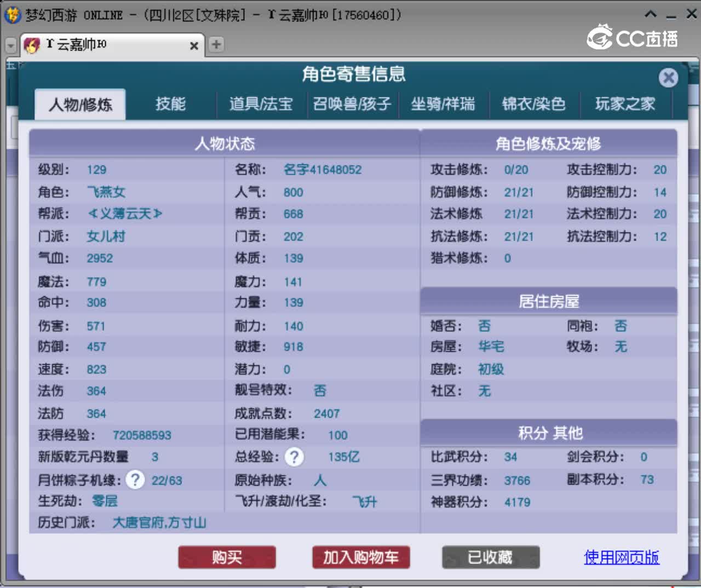Screen dimensions: 701x588
Task: Switch to 玩家之家 tab
Action: coord(625,104)
